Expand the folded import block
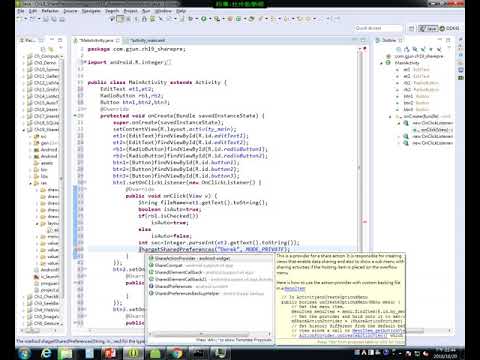480x360 pixels. click(85, 62)
